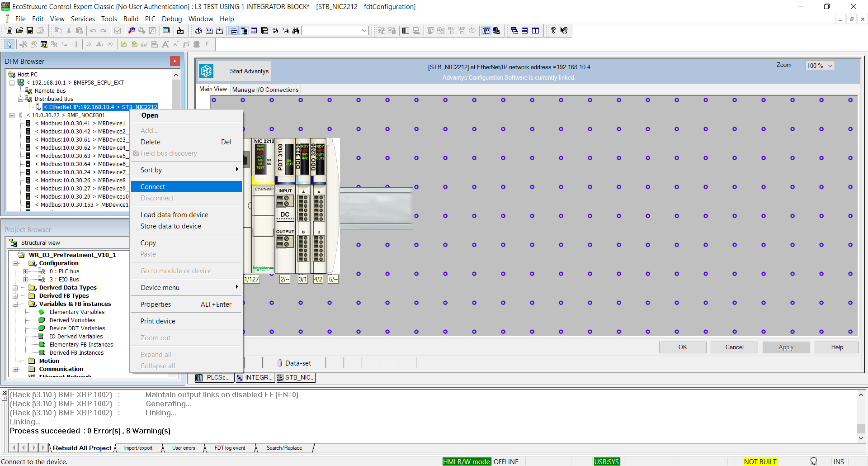Image resolution: width=868 pixels, height=466 pixels.
Task: Open the Services menu
Action: (x=83, y=19)
